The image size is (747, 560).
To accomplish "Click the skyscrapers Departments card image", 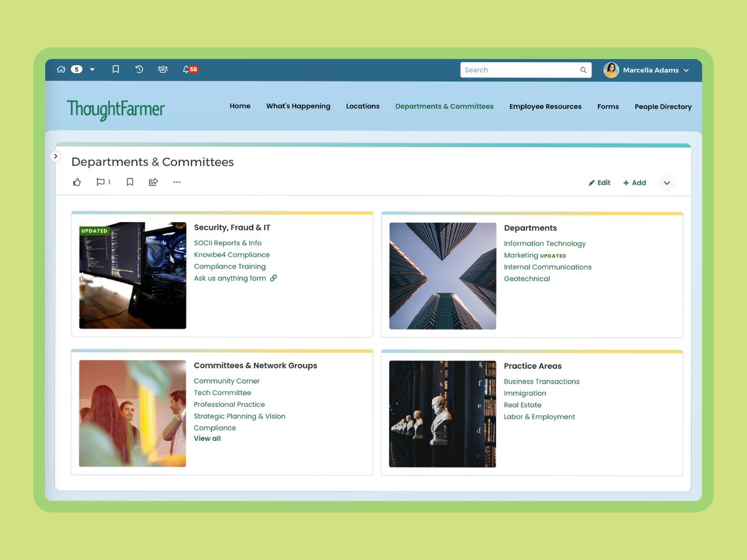I will point(442,275).
